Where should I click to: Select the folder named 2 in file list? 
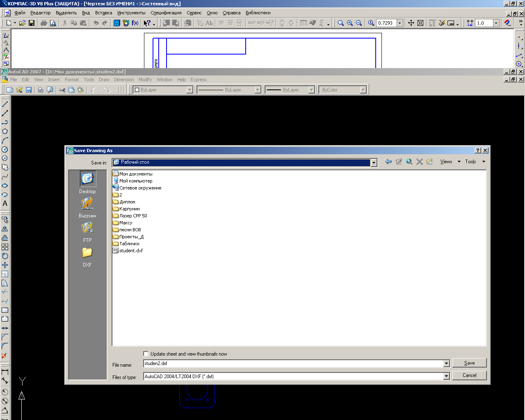(117, 195)
